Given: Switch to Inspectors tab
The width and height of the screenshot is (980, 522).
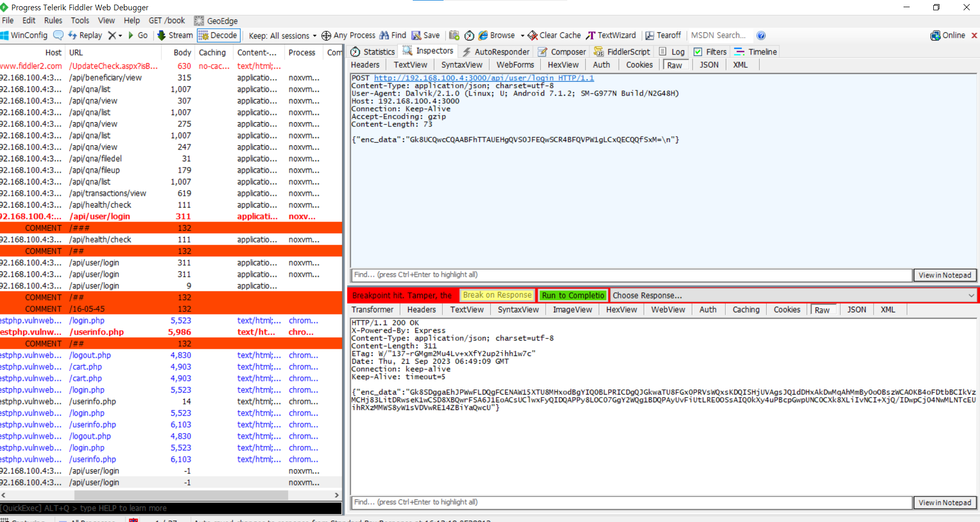Looking at the screenshot, I should click(429, 51).
